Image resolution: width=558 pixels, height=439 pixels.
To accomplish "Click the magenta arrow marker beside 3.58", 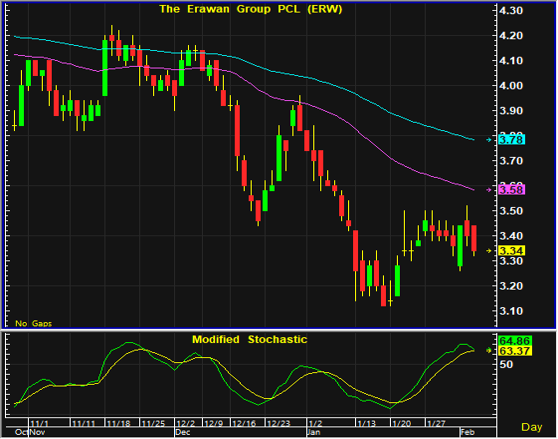I will pyautogui.click(x=489, y=190).
